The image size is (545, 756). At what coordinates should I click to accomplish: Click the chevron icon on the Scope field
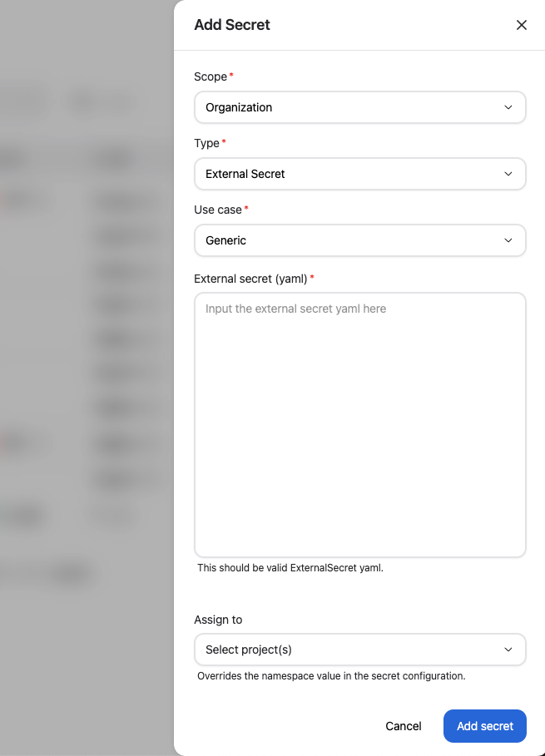click(508, 107)
